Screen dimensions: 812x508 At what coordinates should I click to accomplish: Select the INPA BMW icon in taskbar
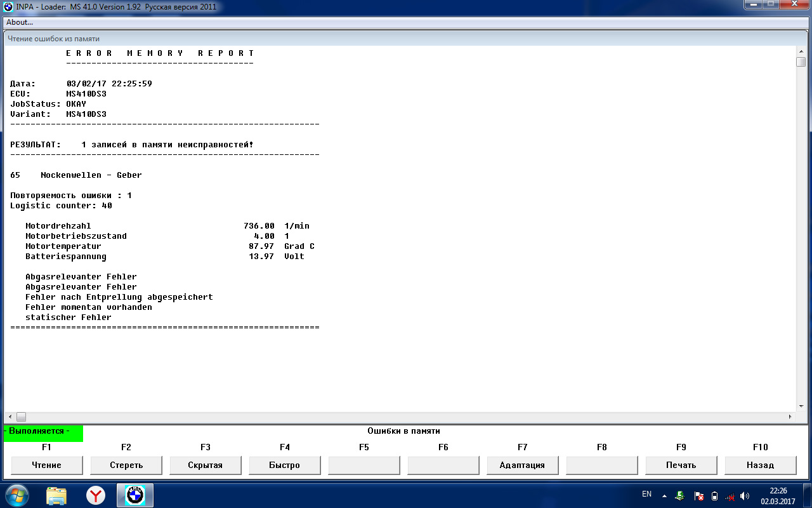(135, 496)
